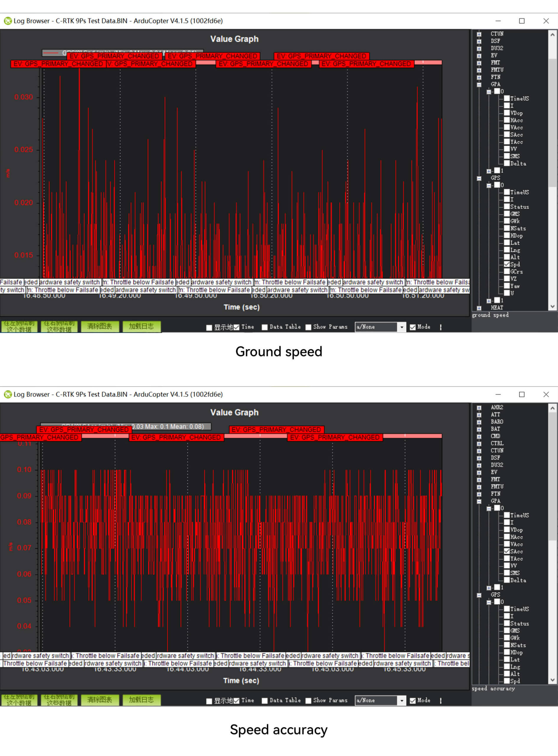Click the plus icon beside BAT
Screen dimensions: 558x756
479,429
